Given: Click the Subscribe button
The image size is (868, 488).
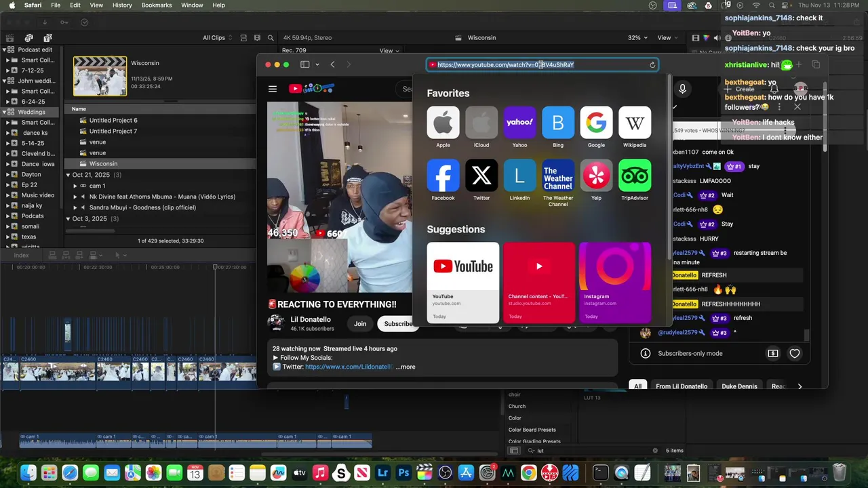Looking at the screenshot, I should coord(397,324).
